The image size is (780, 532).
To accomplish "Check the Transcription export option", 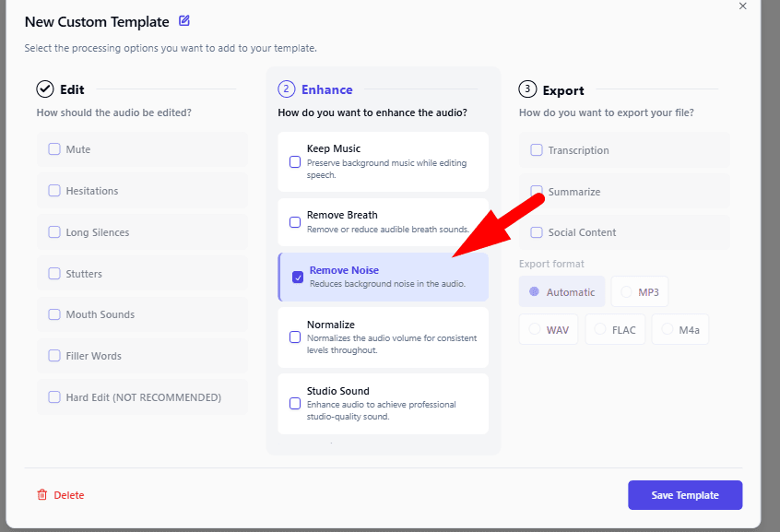I will (x=537, y=150).
